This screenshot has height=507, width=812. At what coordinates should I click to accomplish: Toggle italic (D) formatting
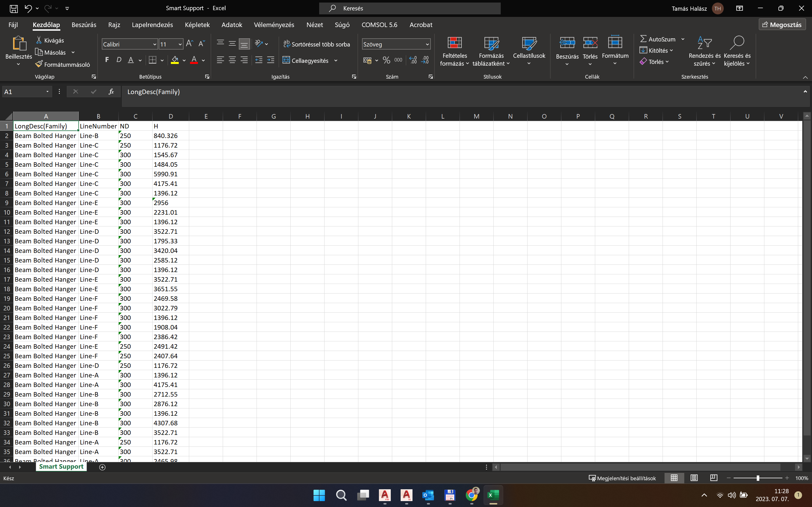(119, 60)
